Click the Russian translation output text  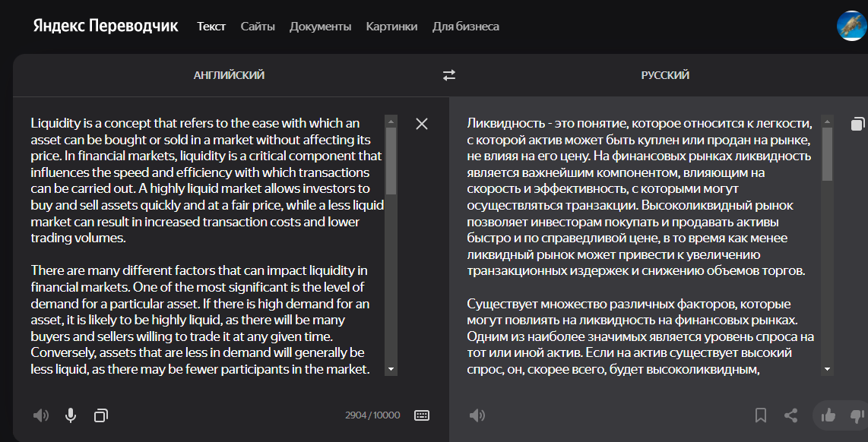[641, 245]
